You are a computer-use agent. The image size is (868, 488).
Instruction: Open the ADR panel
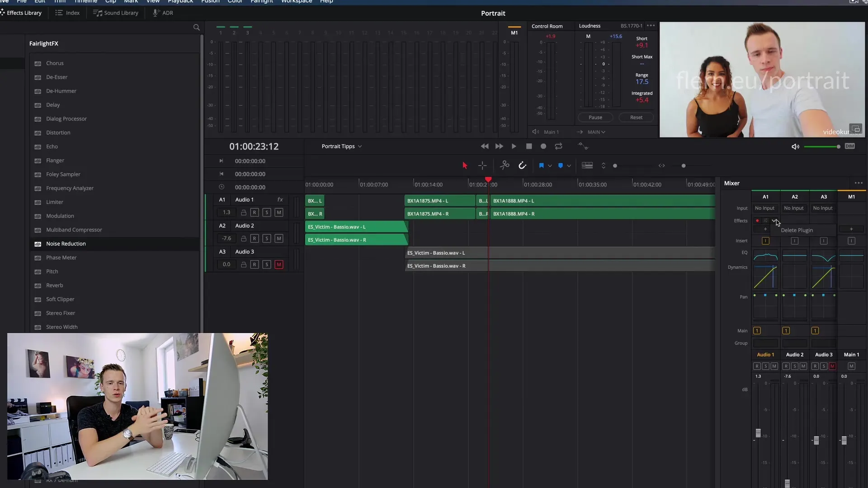pyautogui.click(x=163, y=13)
